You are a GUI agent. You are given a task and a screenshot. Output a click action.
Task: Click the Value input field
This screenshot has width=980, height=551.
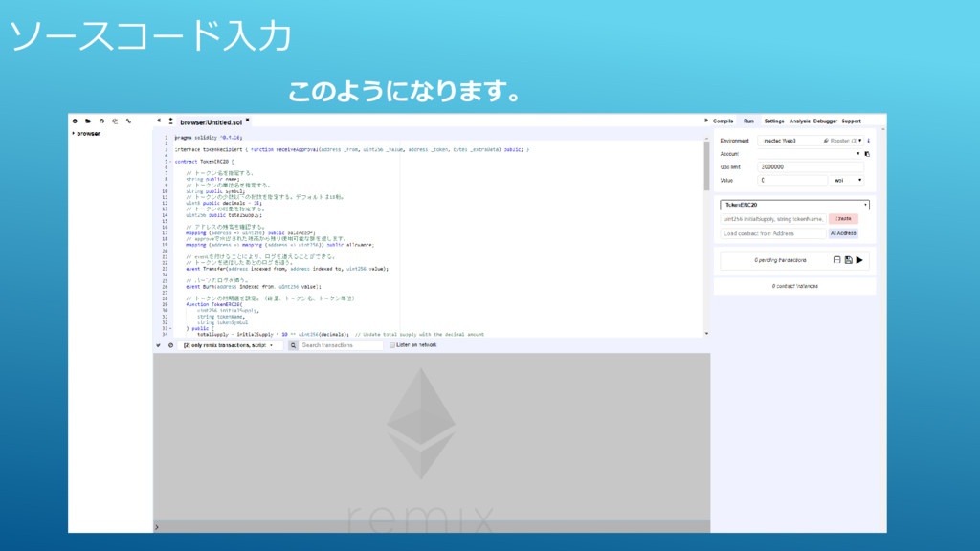click(x=791, y=180)
